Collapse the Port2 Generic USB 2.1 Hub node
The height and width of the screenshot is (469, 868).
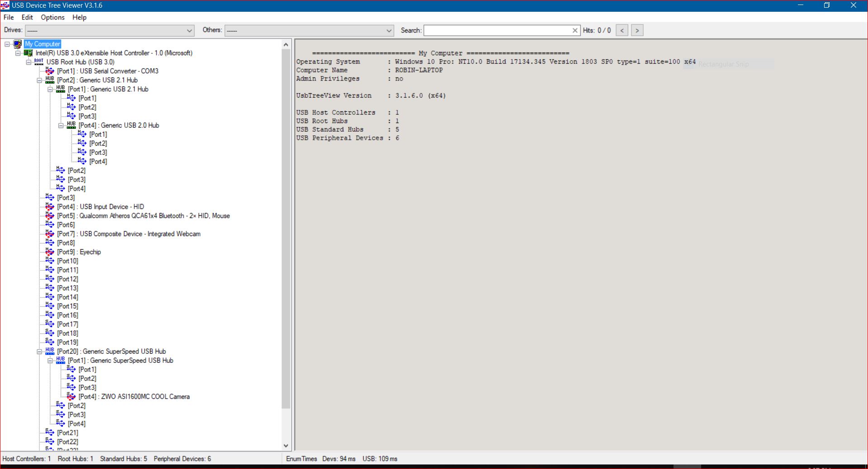39,80
